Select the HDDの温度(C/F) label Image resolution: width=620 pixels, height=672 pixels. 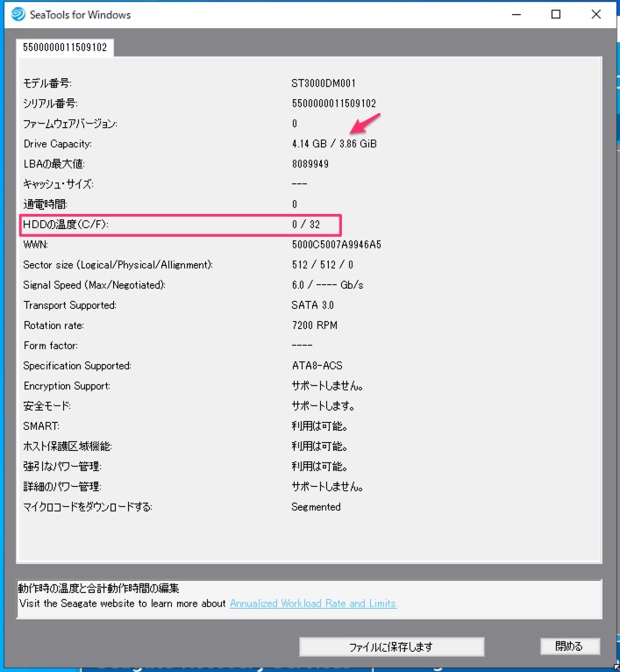(x=66, y=225)
